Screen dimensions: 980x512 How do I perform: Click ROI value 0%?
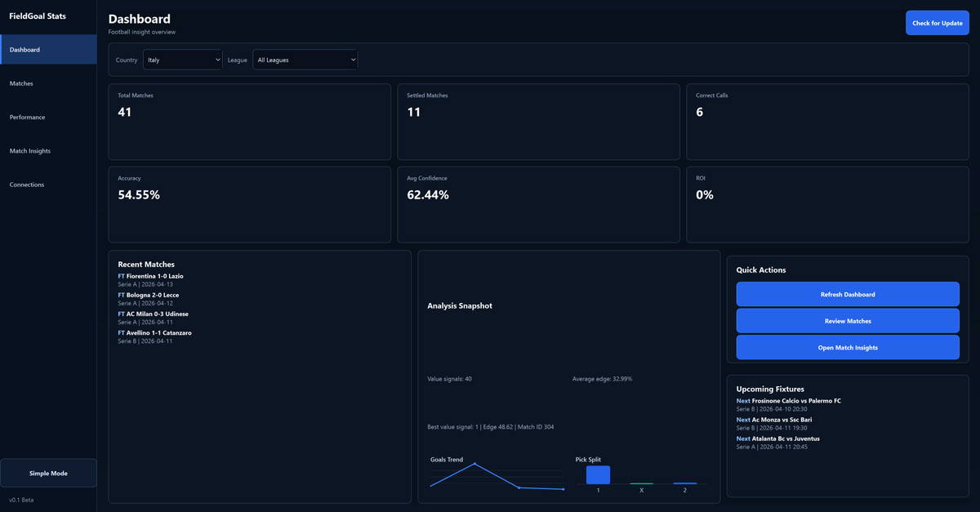pos(705,195)
